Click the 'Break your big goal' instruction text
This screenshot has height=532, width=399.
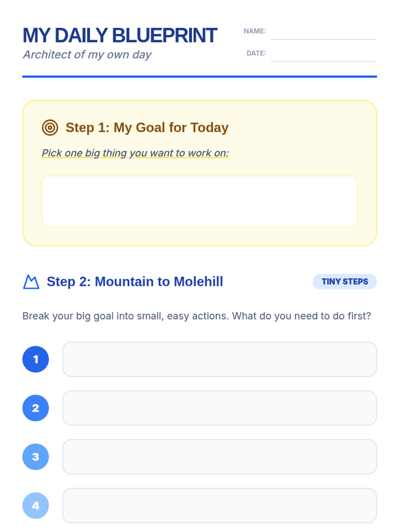pyautogui.click(x=196, y=316)
